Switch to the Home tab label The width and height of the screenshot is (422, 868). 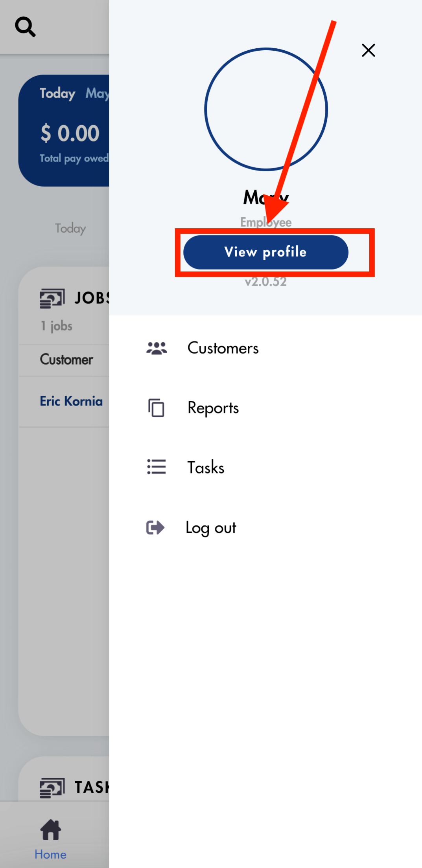tap(50, 854)
